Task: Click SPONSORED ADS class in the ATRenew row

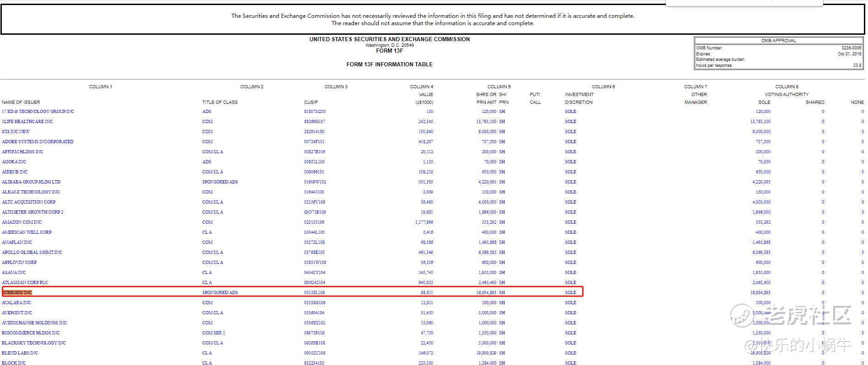Action: 220,293
